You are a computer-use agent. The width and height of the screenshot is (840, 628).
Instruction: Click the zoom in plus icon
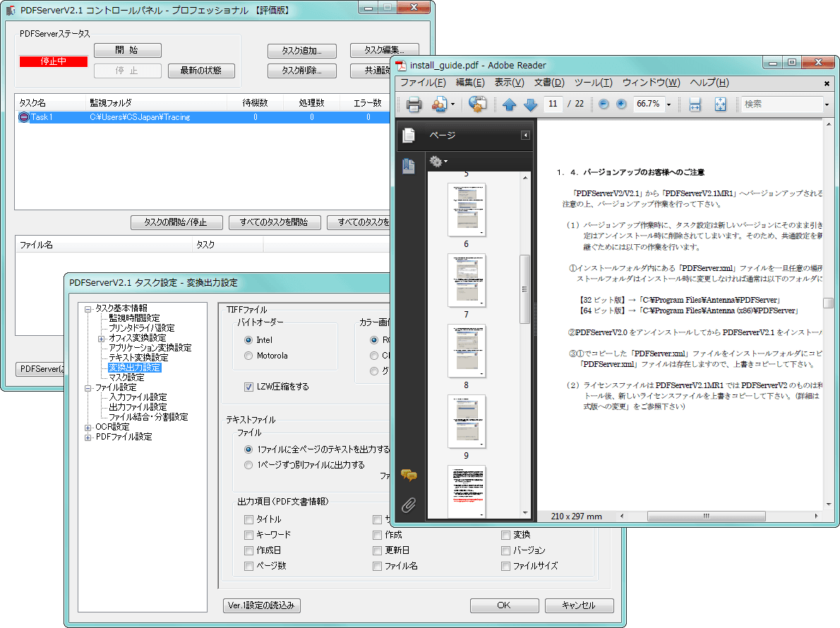621,104
